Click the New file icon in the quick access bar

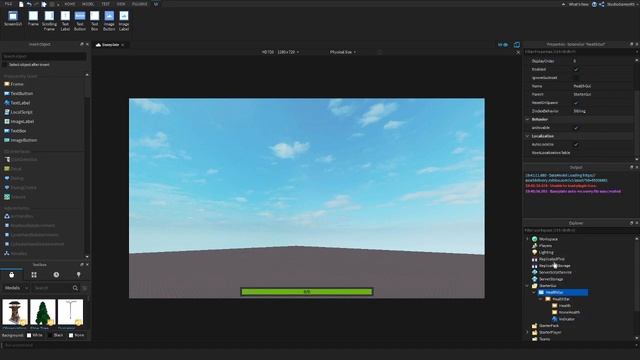point(21,4)
